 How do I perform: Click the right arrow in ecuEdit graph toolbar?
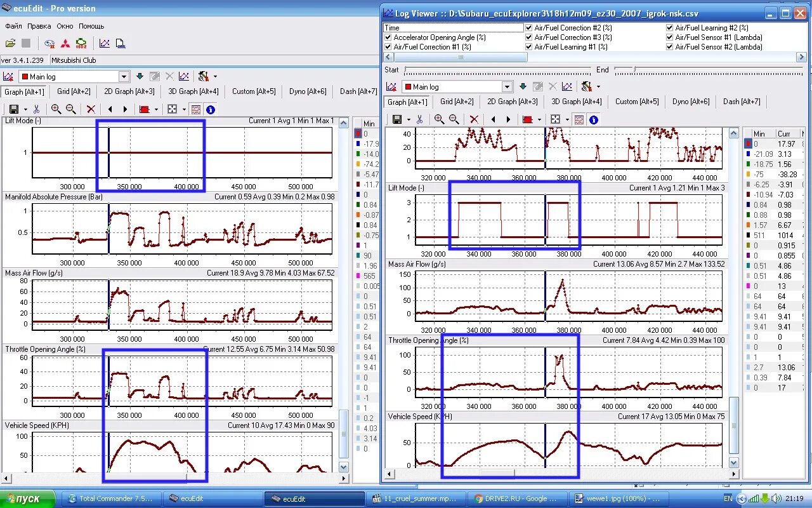pyautogui.click(x=125, y=109)
